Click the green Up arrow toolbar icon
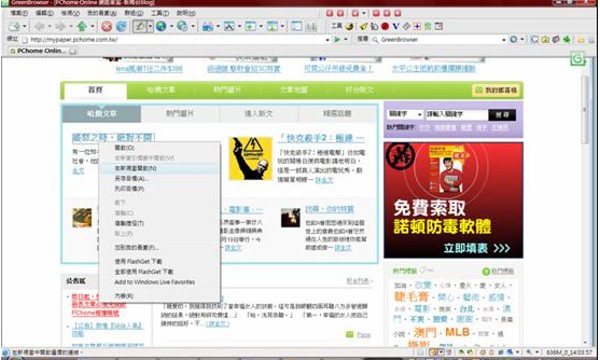Image resolution: width=600 pixels, height=360 pixels. (82, 26)
